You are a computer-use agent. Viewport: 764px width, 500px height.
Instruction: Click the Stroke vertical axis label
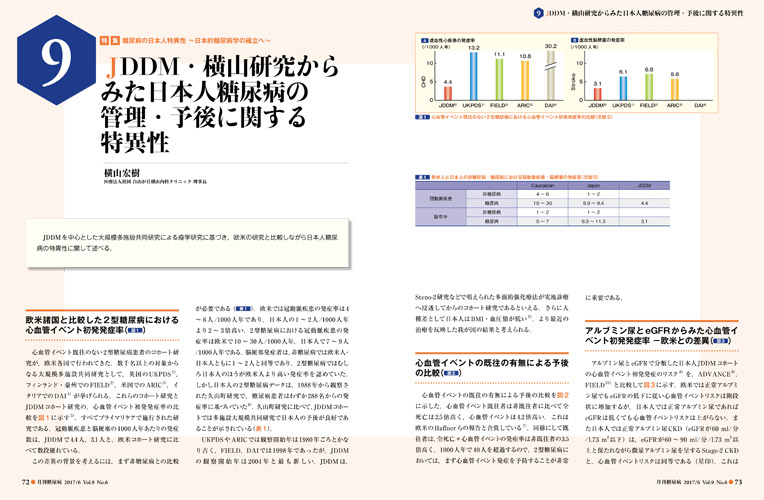[573, 82]
